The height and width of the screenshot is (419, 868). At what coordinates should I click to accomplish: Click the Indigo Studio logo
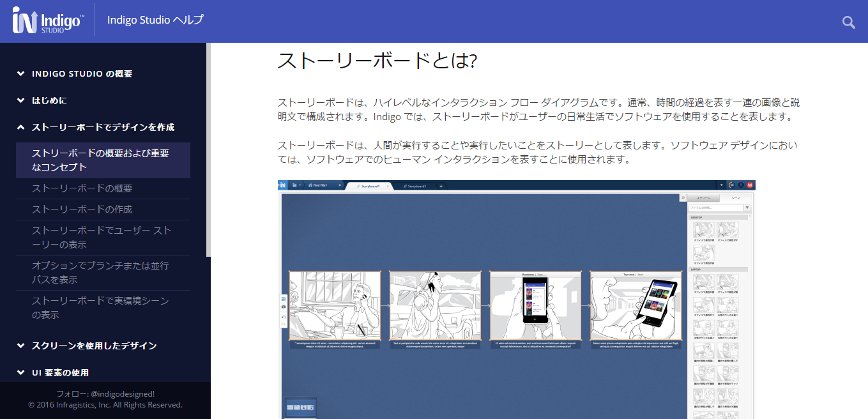(x=48, y=21)
